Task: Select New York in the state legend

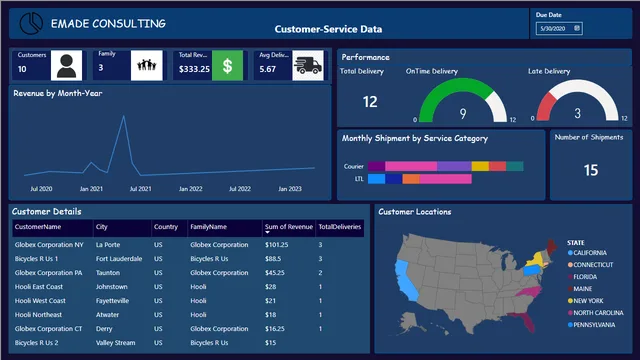Action: pyautogui.click(x=585, y=301)
